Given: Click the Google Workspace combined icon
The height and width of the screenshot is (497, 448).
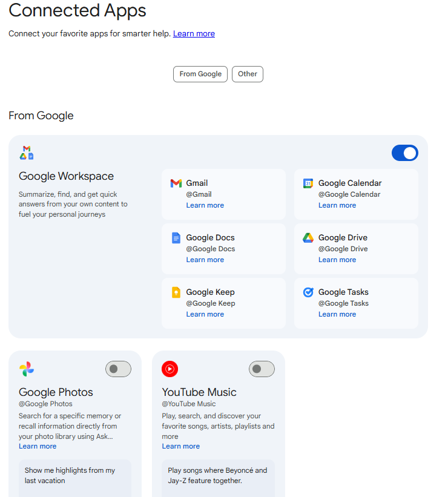Looking at the screenshot, I should [27, 153].
